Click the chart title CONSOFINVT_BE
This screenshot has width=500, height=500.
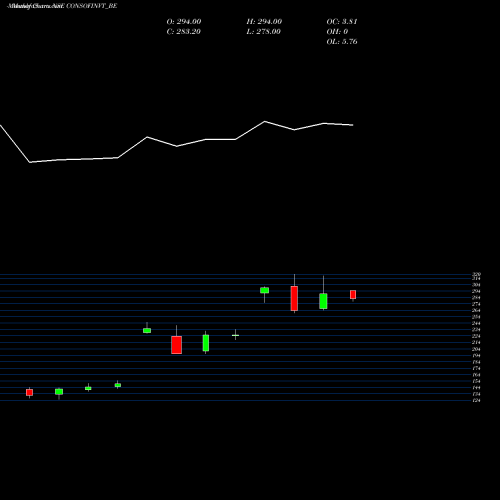coord(92,6)
